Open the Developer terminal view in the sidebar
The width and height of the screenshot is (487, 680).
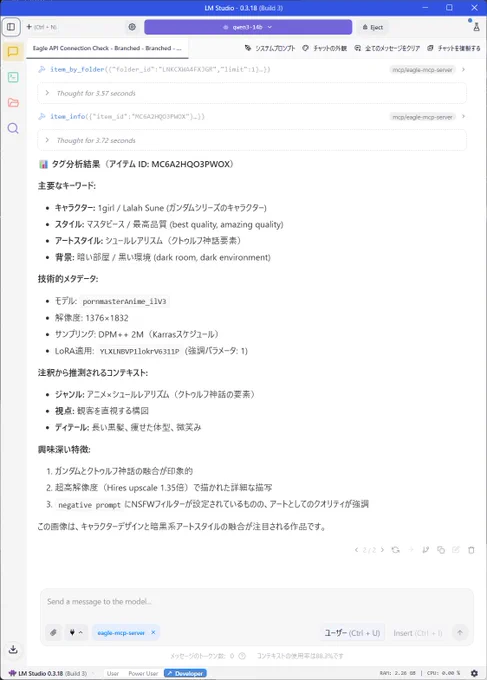click(13, 77)
